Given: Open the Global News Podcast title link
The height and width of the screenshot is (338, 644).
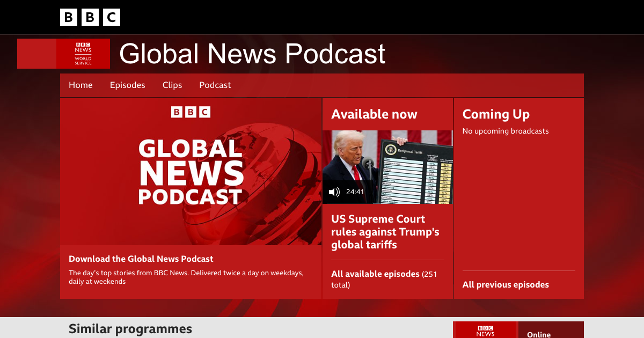Looking at the screenshot, I should (252, 54).
